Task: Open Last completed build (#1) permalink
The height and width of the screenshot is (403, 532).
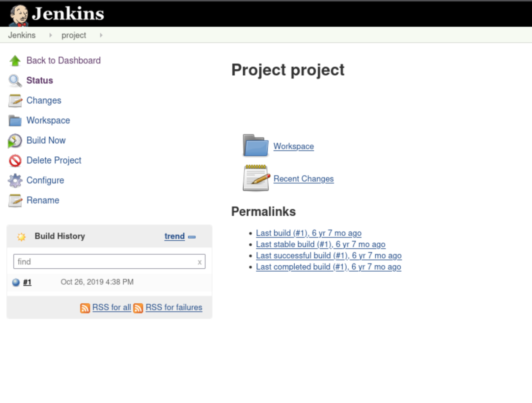Action: (328, 267)
